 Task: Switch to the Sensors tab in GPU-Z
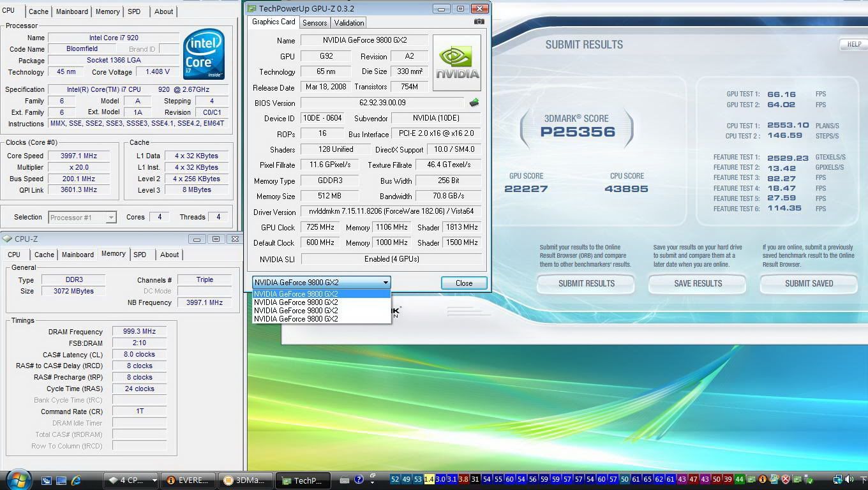(x=315, y=22)
